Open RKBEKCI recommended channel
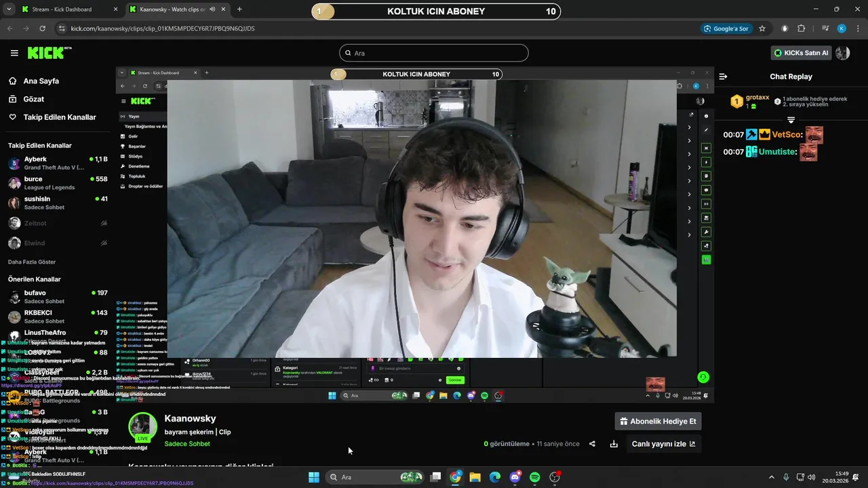The image size is (868, 488). tap(58, 317)
